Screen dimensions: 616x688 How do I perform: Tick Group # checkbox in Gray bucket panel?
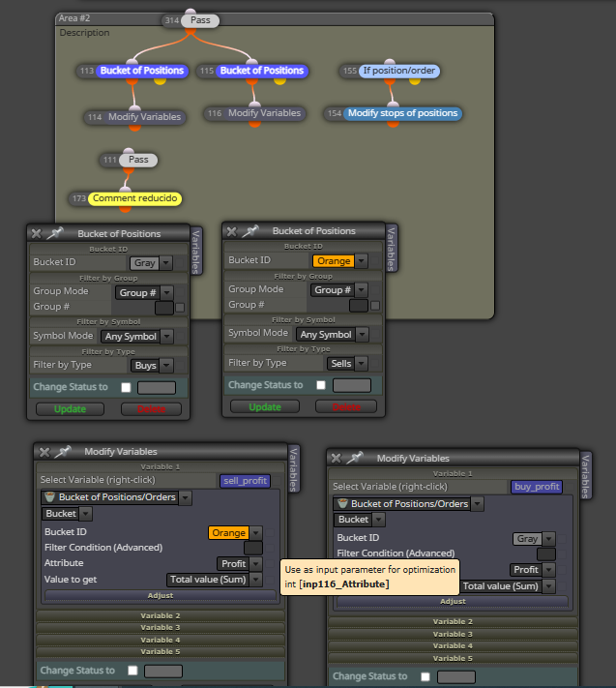coord(180,308)
